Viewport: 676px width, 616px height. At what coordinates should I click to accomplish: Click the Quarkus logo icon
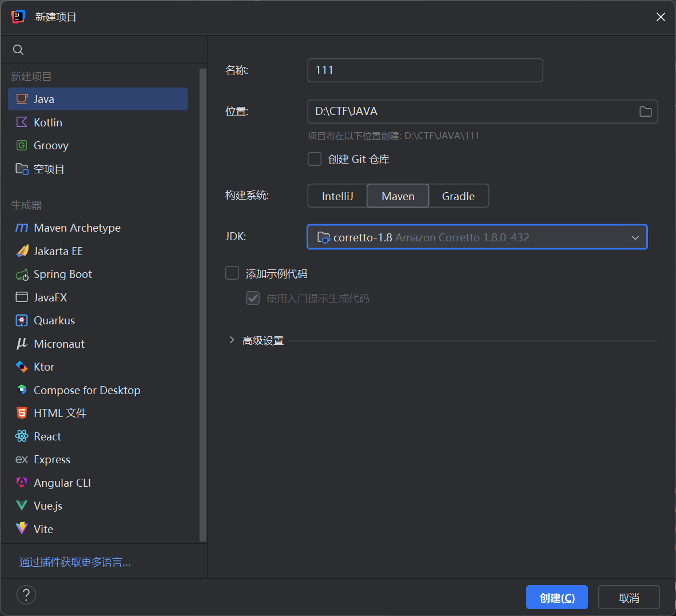coord(22,320)
